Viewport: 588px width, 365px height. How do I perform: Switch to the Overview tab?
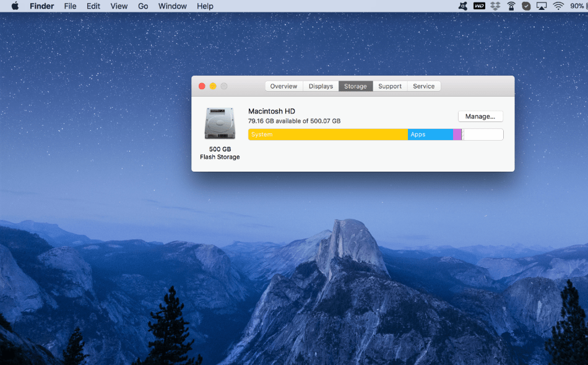(x=284, y=86)
